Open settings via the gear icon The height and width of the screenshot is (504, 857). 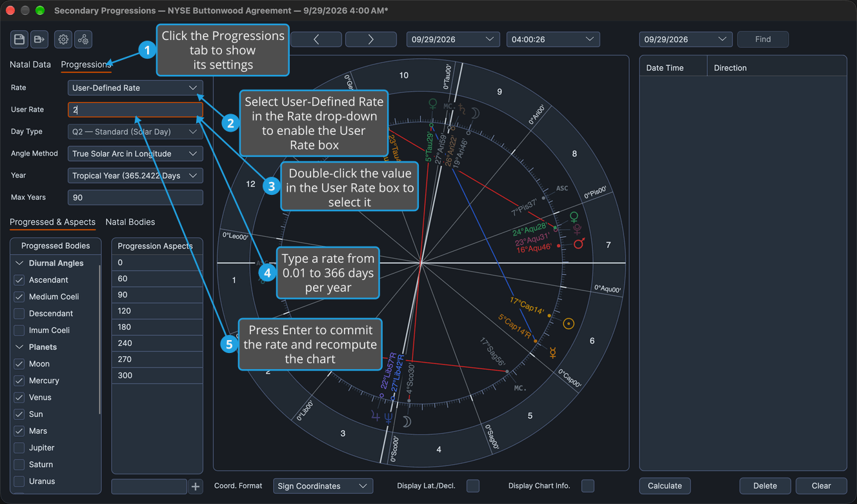tap(63, 39)
